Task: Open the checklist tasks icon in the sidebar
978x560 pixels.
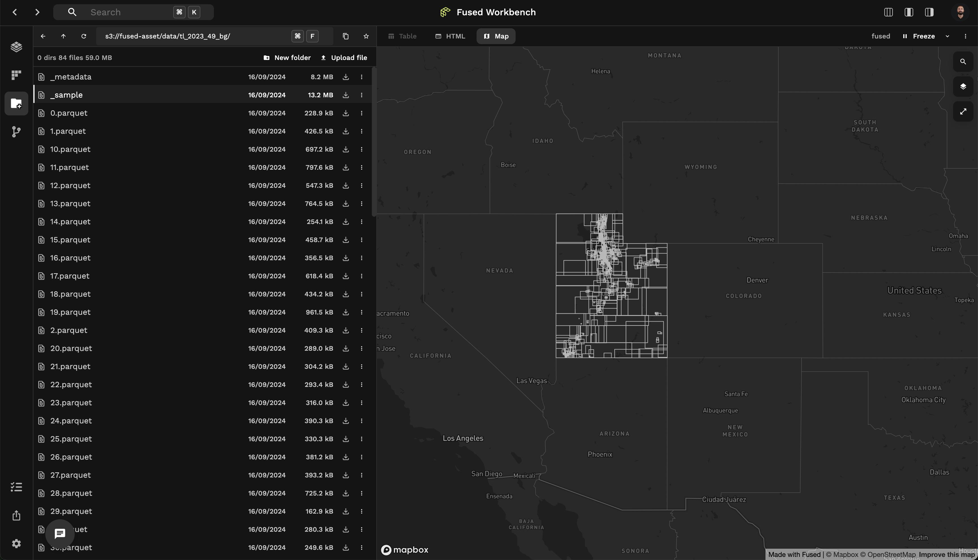Action: (16, 487)
